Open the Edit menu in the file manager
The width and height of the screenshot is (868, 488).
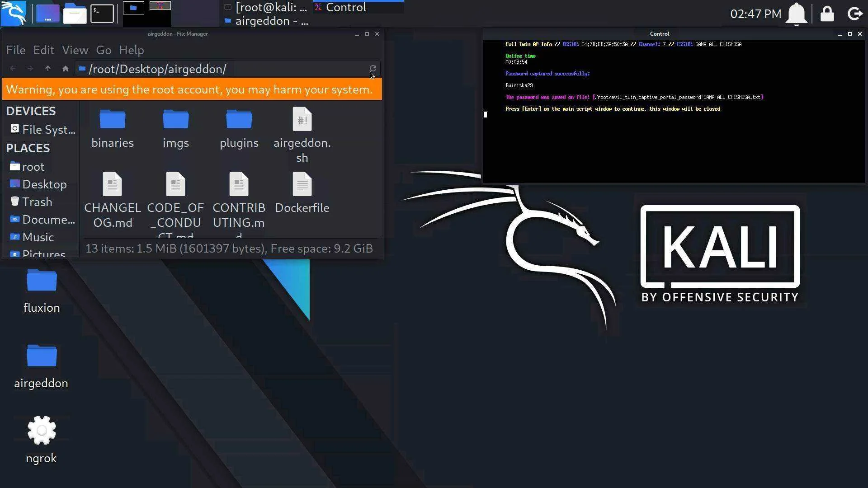[x=44, y=50]
